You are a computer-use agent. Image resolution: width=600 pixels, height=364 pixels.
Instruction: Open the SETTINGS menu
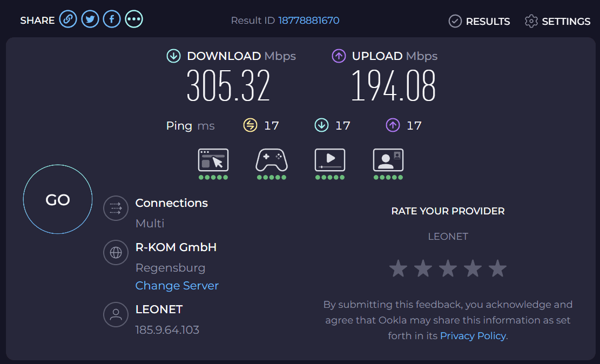click(557, 21)
